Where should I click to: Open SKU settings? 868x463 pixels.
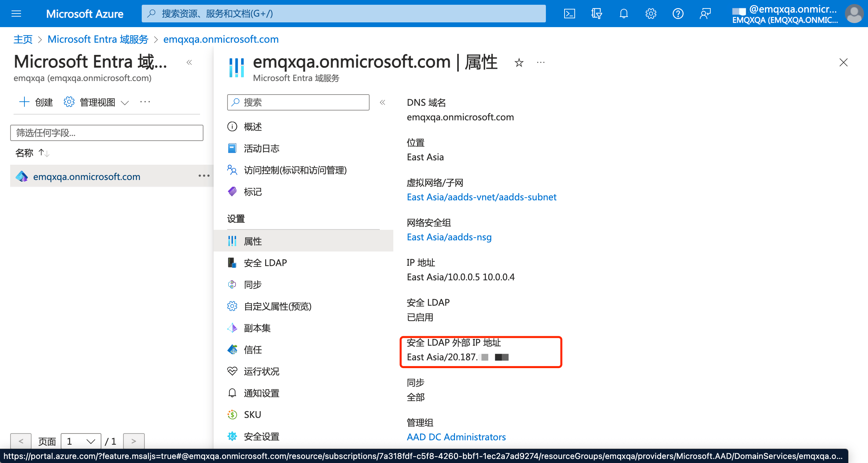[252, 414]
